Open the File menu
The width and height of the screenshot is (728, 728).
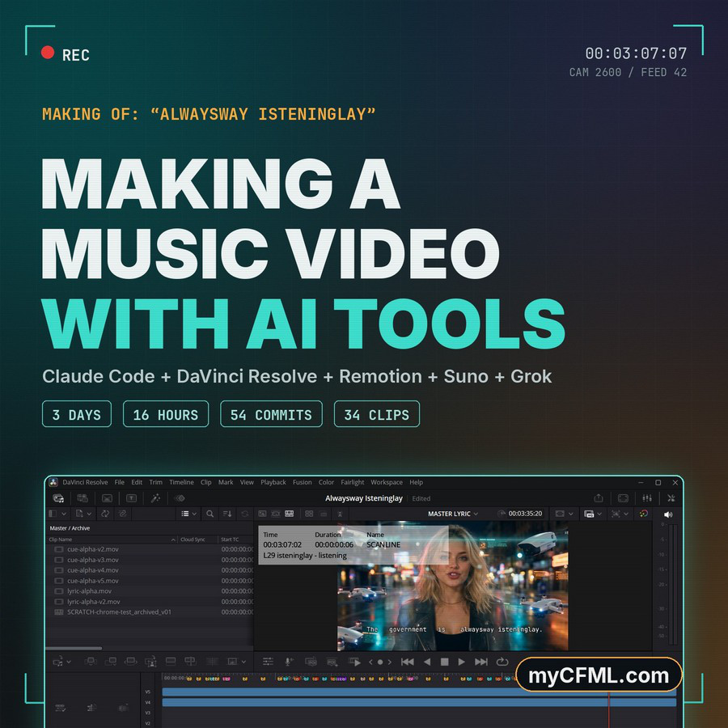pos(120,482)
